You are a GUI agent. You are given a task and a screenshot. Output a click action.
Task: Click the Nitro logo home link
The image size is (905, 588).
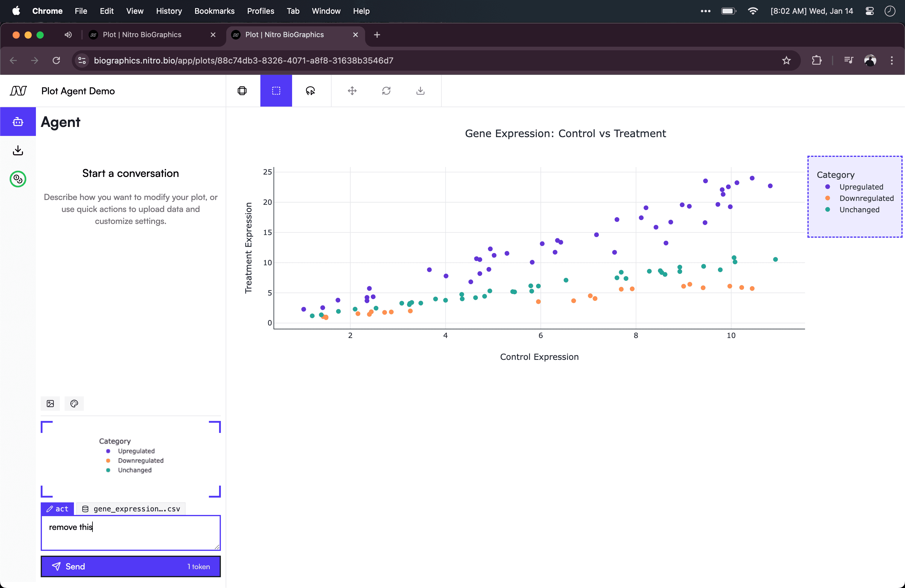coord(18,91)
